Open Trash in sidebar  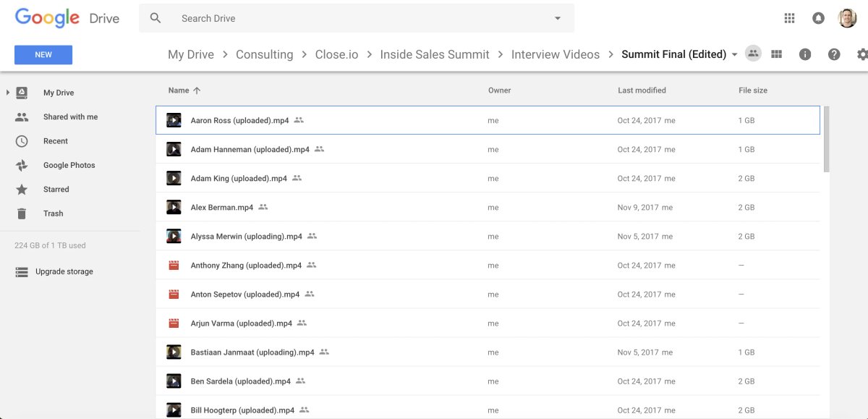(x=54, y=213)
